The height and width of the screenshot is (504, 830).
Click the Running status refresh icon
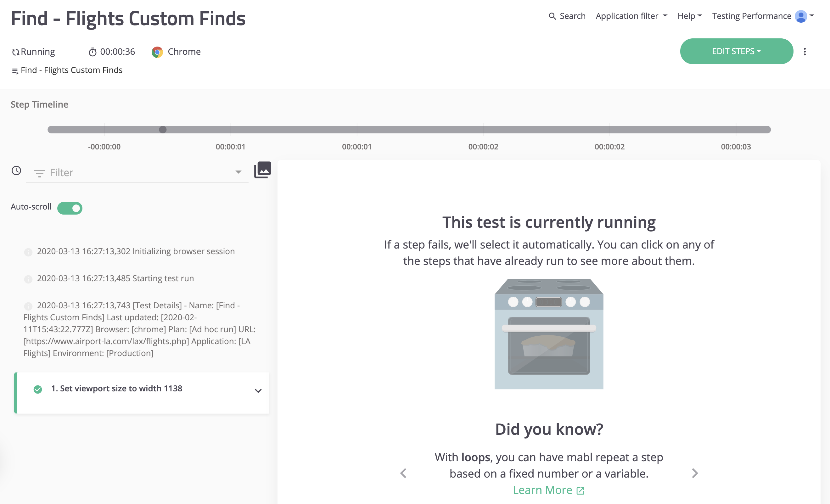(x=15, y=52)
